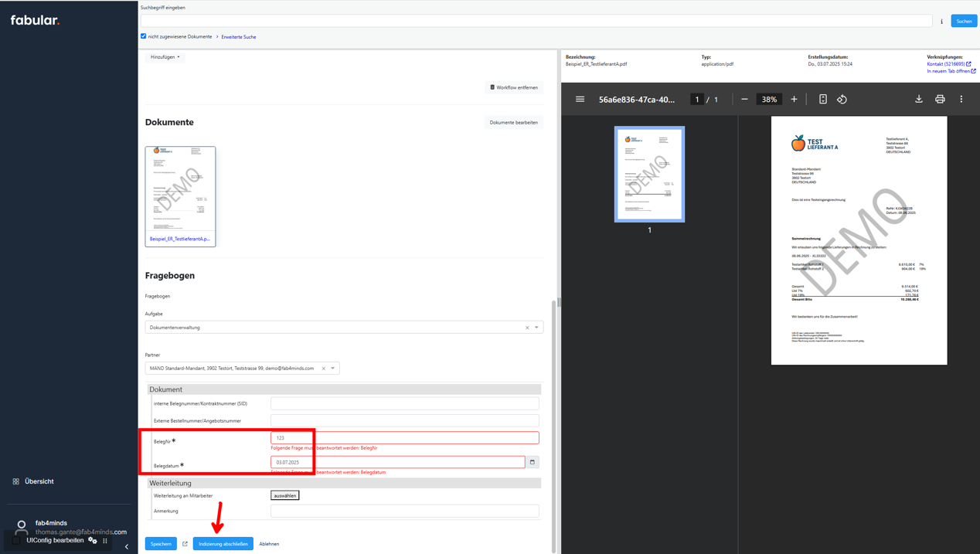Clear the Aufgabe Dokumentenverwaltung selection
Image resolution: width=980 pixels, height=554 pixels.
tap(527, 328)
